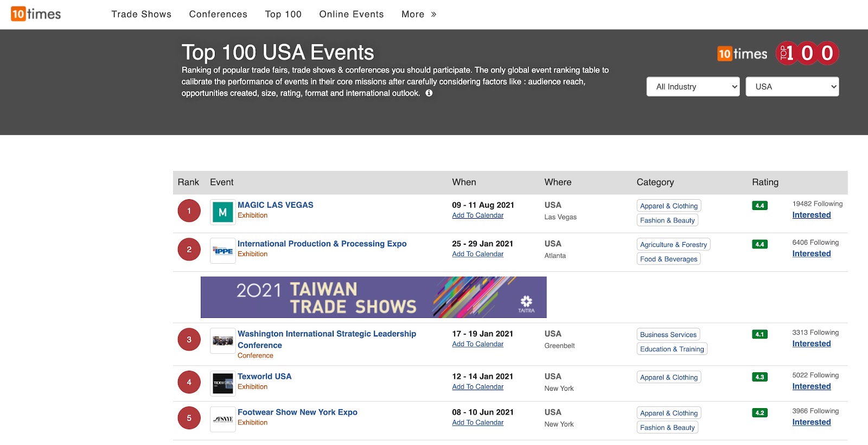868x445 pixels.
Task: Click the 10times logo in header
Action: click(x=36, y=14)
